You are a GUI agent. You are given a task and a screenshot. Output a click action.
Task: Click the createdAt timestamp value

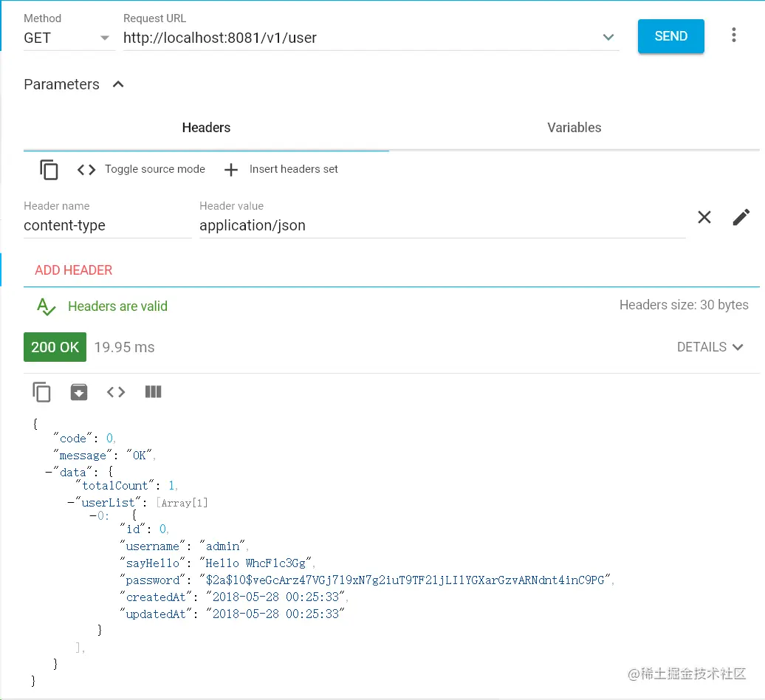point(275,597)
